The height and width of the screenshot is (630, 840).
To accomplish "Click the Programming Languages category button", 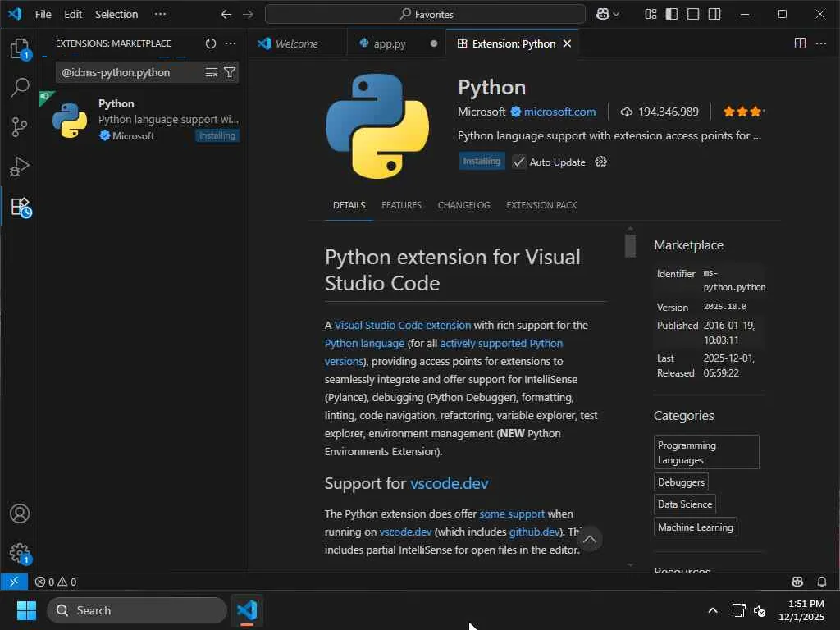I will [x=706, y=452].
